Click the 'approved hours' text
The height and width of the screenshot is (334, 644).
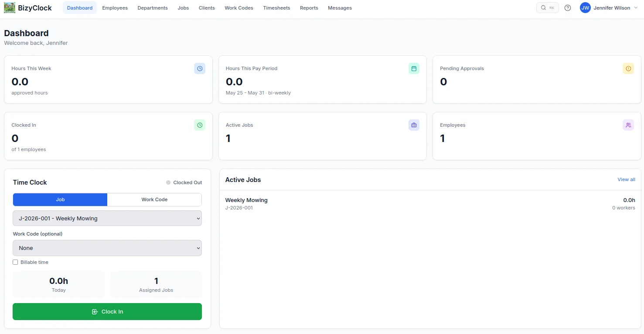point(30,93)
